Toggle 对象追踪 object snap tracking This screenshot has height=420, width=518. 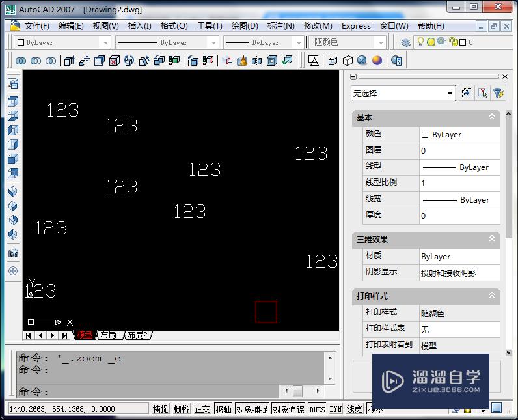coord(288,409)
